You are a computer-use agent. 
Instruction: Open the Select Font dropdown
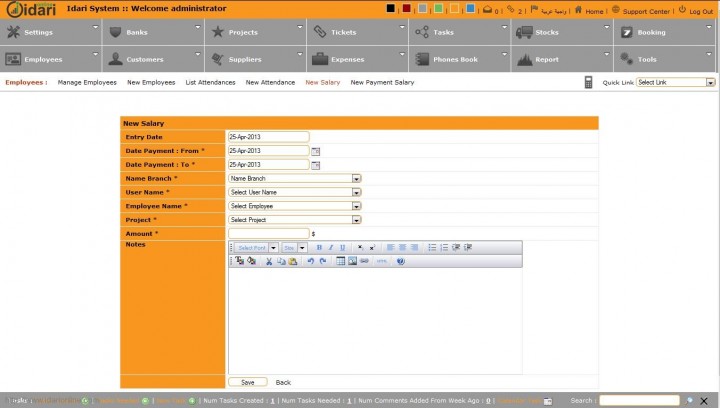click(273, 248)
